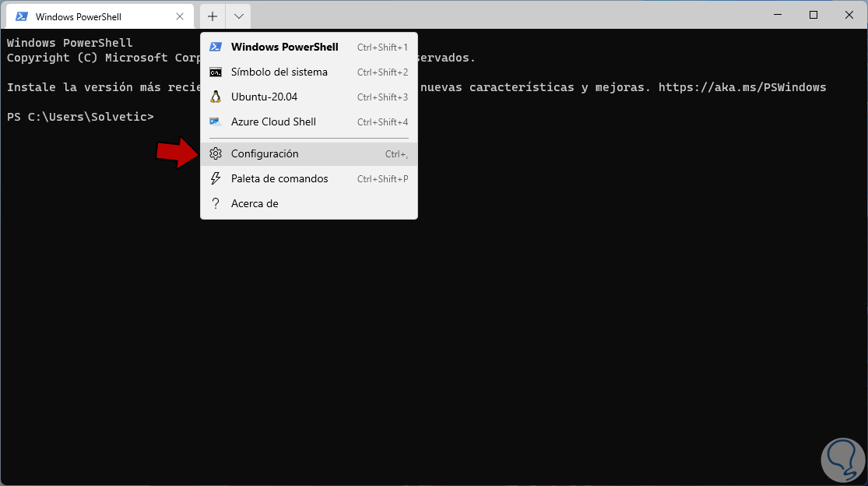Viewport: 868px width, 486px height.
Task: Click the PowerShell icon on the tab
Action: click(22, 16)
